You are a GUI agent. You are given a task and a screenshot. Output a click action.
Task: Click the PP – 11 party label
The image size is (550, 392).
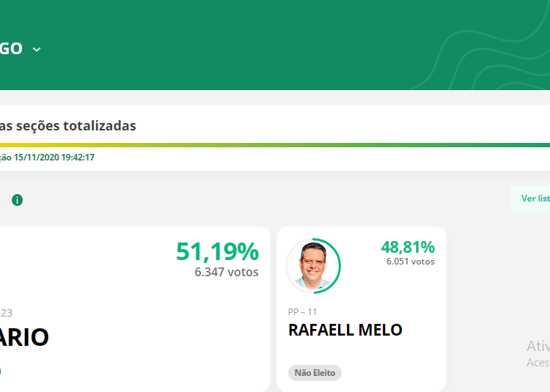[x=302, y=312]
